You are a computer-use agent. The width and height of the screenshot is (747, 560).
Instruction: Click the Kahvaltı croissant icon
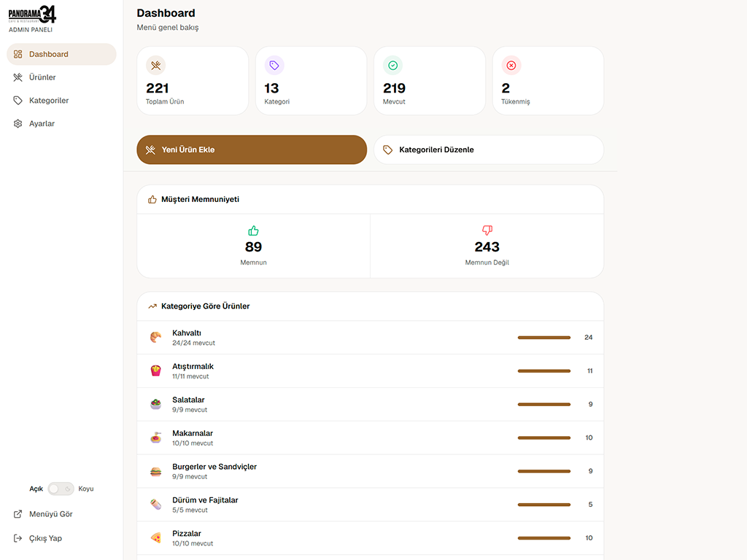click(156, 337)
